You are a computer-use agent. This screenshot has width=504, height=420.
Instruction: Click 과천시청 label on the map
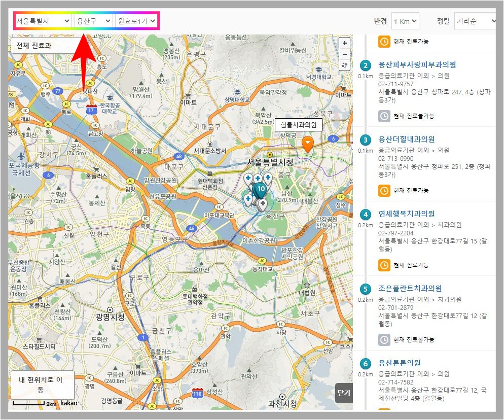tap(282, 404)
